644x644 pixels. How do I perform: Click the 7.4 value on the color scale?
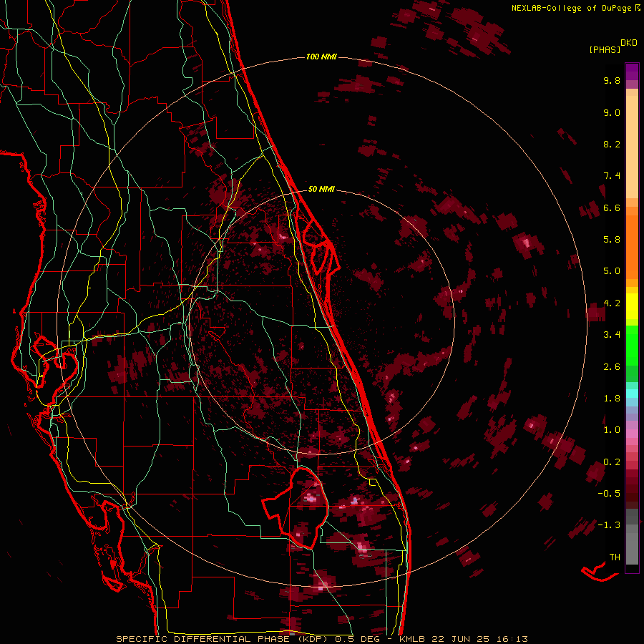point(612,176)
